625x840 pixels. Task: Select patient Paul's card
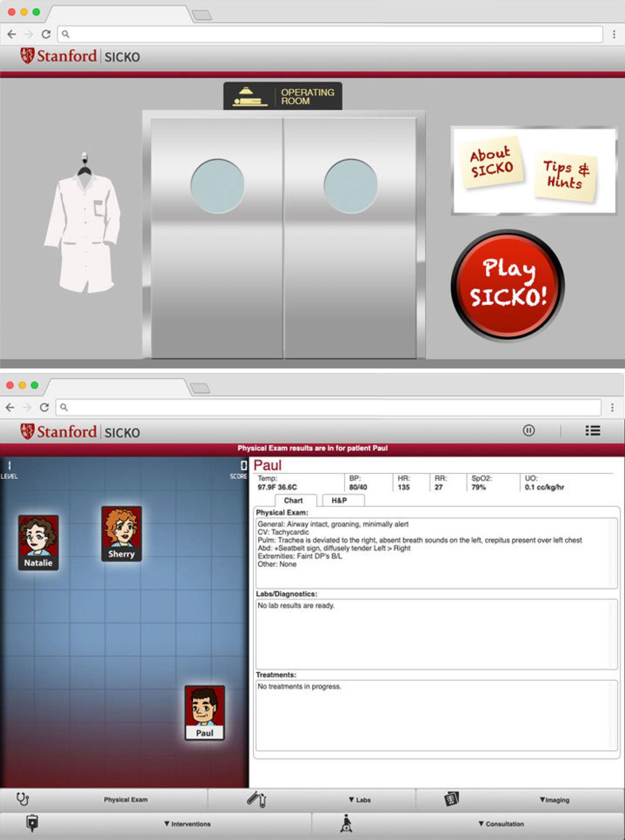click(205, 713)
